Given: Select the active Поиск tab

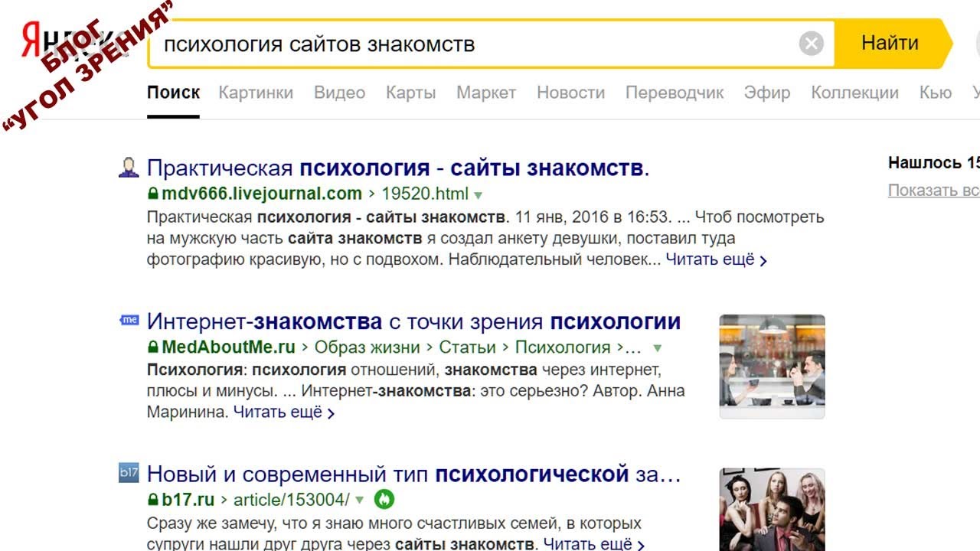Looking at the screenshot, I should click(x=173, y=93).
